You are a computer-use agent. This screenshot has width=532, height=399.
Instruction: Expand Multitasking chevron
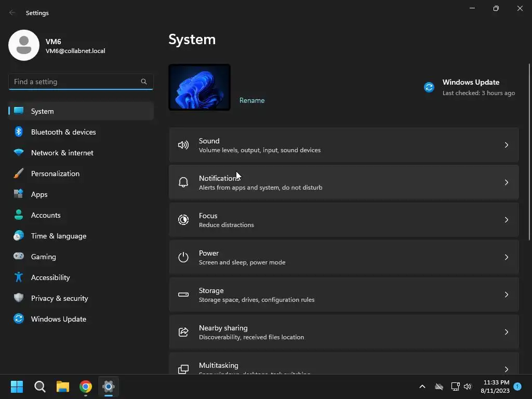506,369
